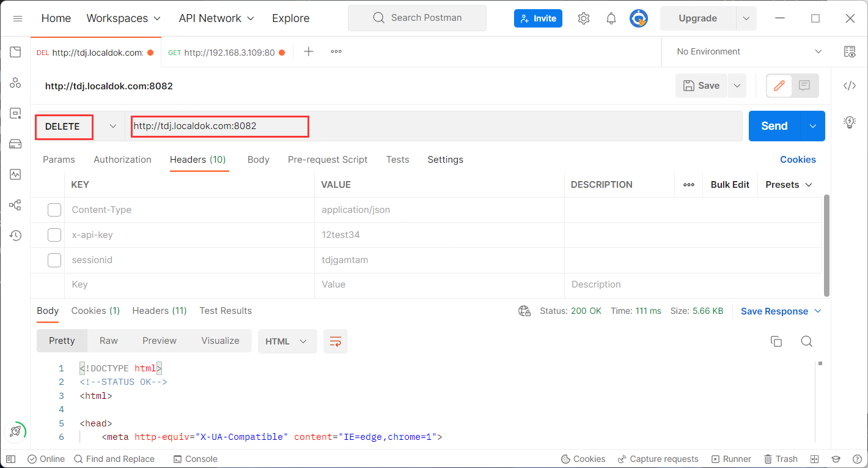Open the environment quick look icon
868x468 pixels.
(850, 51)
